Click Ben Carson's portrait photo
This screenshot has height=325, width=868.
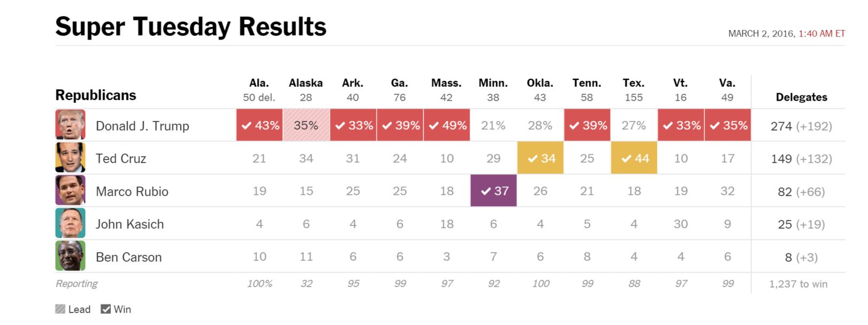(x=70, y=256)
